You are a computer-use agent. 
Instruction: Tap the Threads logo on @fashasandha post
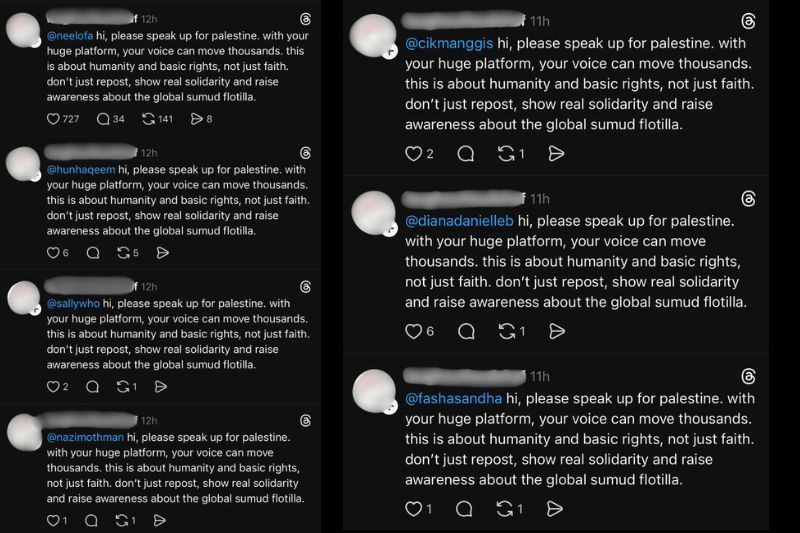(x=748, y=376)
